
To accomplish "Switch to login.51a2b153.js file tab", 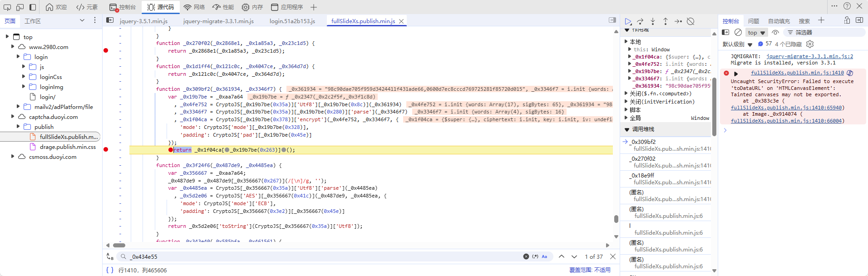I will (x=292, y=21).
